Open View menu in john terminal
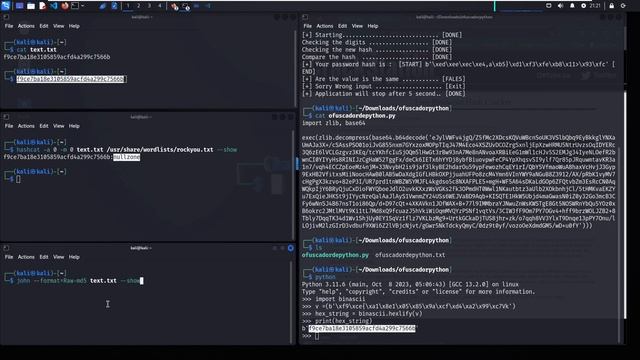This screenshot has width=640, height=360. [x=59, y=257]
